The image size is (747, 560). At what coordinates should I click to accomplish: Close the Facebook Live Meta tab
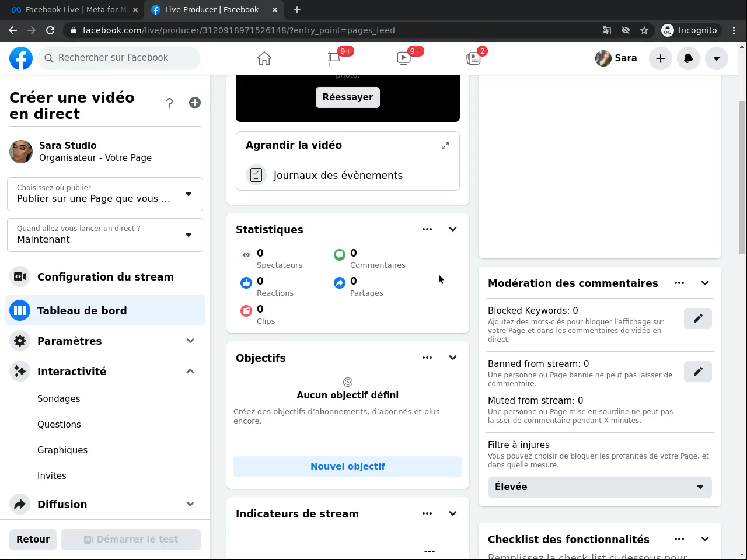point(135,10)
